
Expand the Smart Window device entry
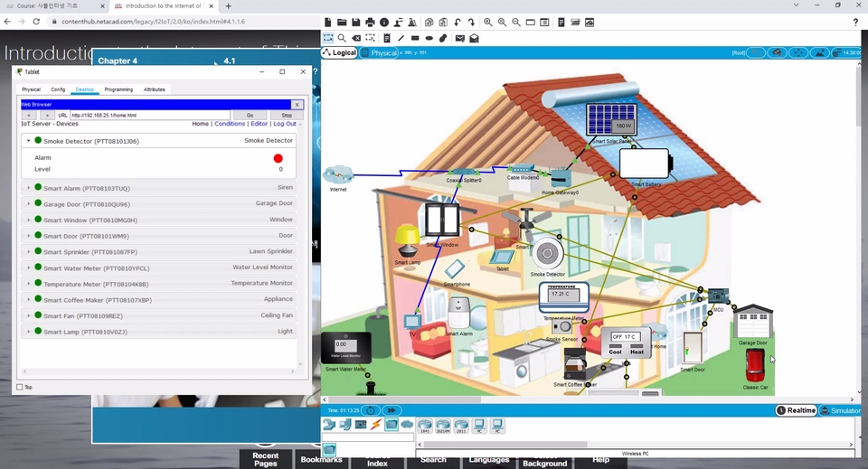29,220
